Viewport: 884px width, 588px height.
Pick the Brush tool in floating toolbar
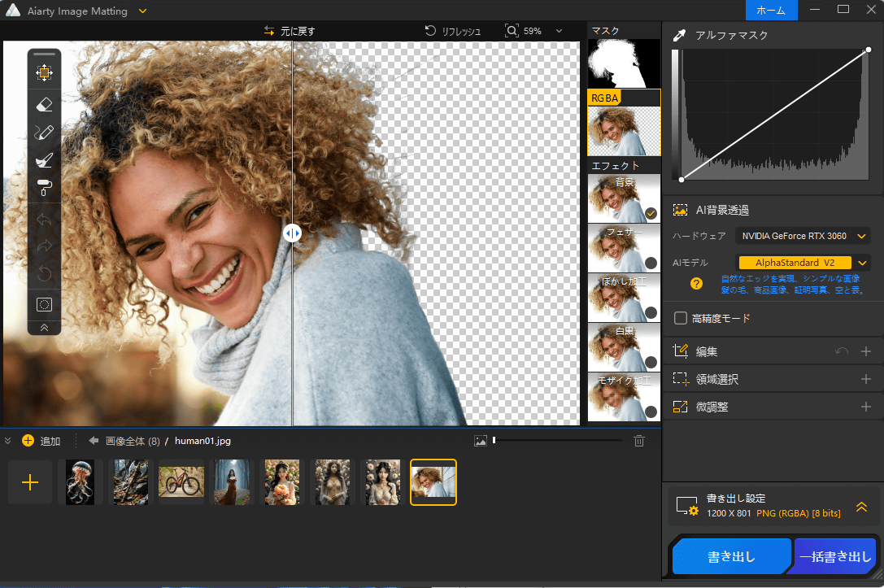(x=45, y=160)
